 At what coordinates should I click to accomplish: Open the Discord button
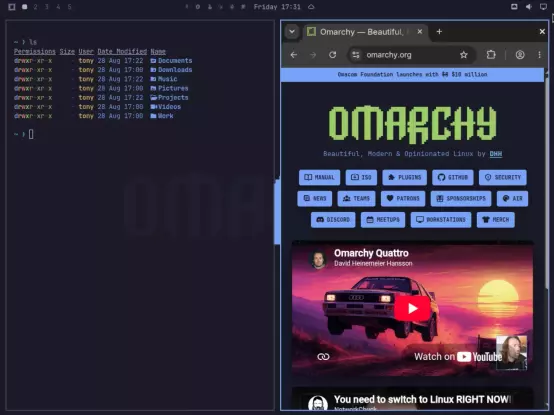333,220
